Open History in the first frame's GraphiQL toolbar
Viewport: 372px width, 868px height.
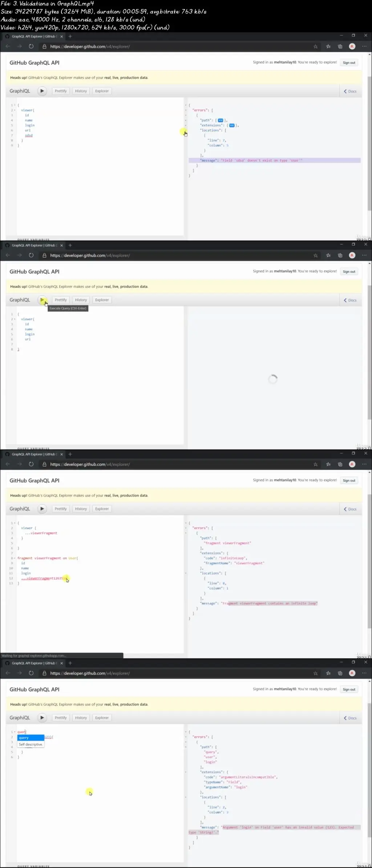[x=81, y=91]
